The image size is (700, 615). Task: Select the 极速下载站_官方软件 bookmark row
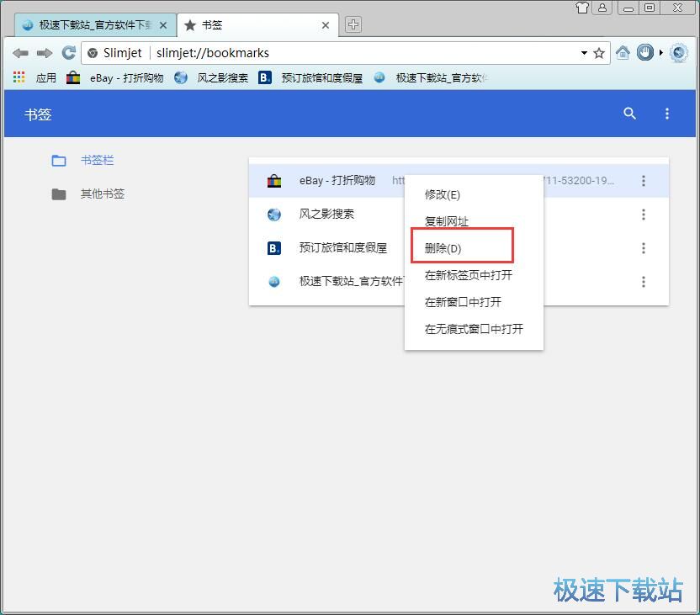point(459,282)
